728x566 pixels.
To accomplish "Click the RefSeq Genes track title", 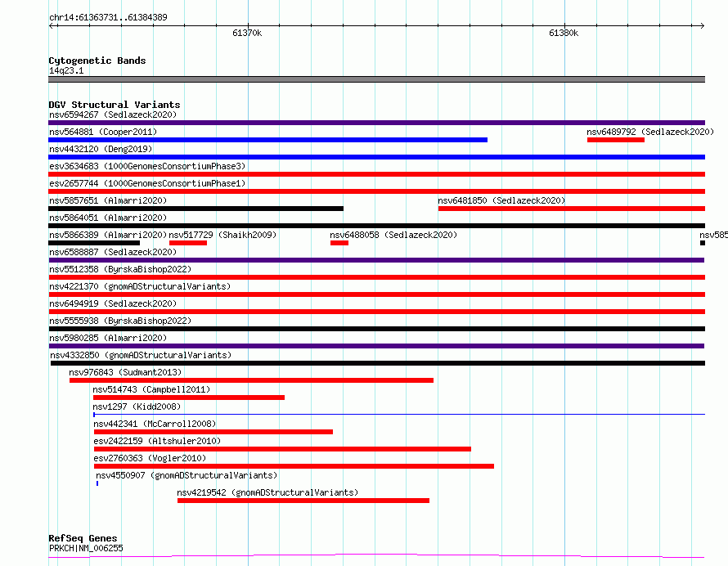I will click(x=83, y=539).
